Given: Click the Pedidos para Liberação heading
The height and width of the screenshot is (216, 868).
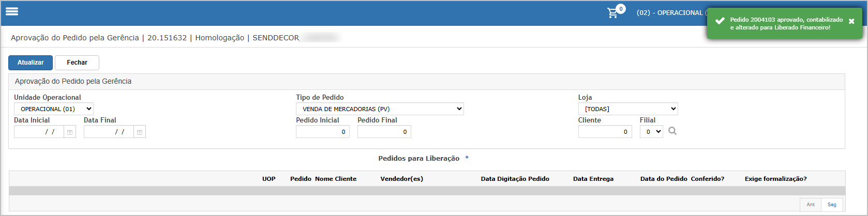Looking at the screenshot, I should click(x=419, y=159).
